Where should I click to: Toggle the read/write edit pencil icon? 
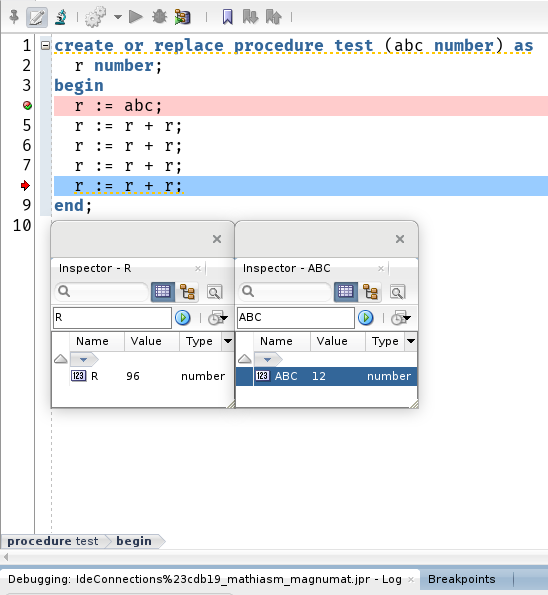click(x=37, y=17)
